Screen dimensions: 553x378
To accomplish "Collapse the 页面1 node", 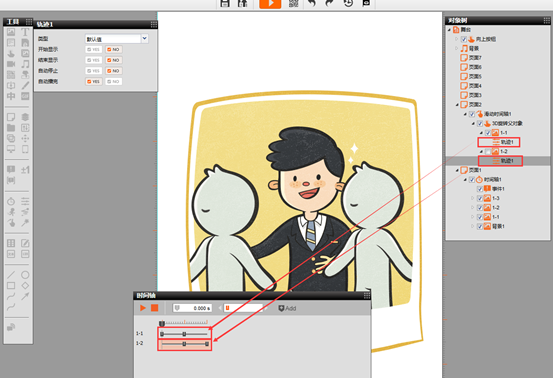I will [x=457, y=170].
